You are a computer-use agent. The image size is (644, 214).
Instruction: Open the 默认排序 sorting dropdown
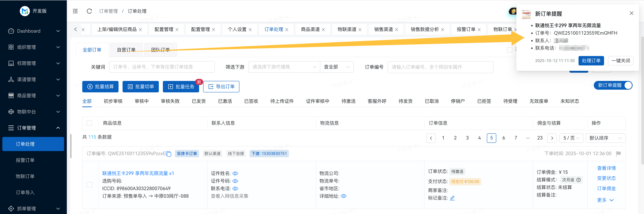click(x=605, y=138)
